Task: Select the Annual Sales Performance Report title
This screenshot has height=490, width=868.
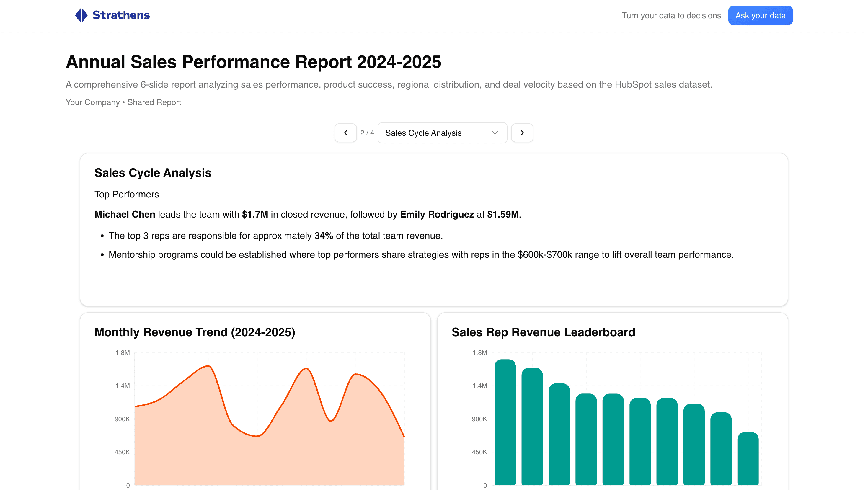Action: (254, 62)
